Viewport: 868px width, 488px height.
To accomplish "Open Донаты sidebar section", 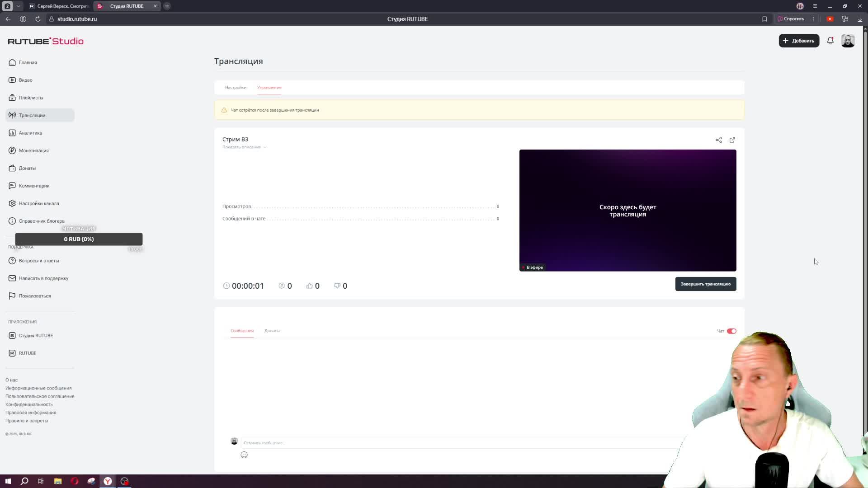I will pyautogui.click(x=27, y=168).
